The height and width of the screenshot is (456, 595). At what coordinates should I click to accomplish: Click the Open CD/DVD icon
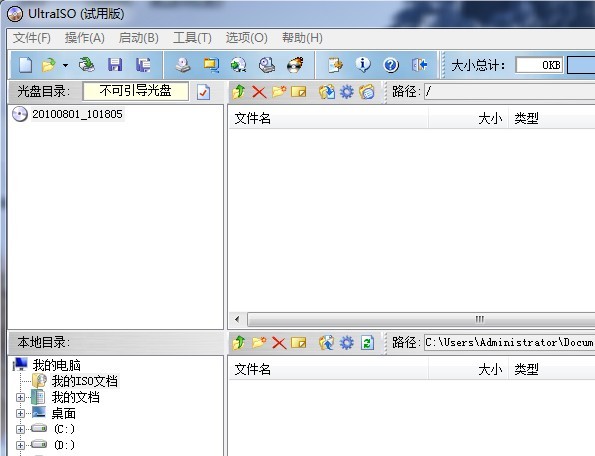click(x=87, y=65)
